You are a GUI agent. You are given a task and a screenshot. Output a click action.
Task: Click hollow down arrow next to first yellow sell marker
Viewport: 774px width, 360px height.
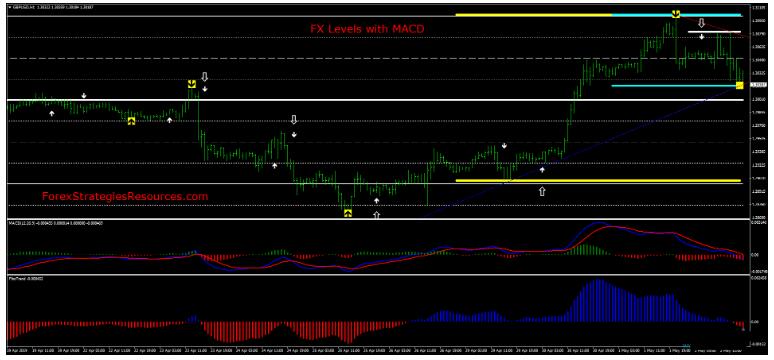click(x=205, y=77)
